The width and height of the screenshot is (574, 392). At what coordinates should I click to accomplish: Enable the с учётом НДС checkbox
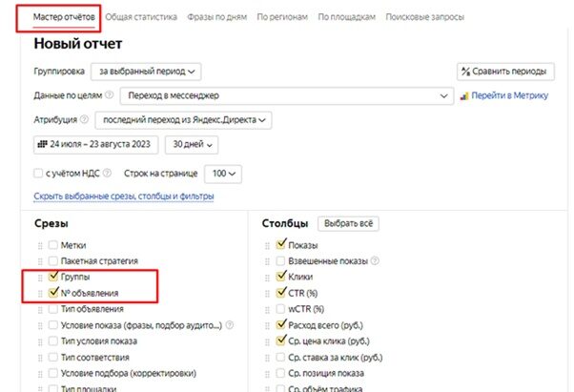pyautogui.click(x=38, y=174)
